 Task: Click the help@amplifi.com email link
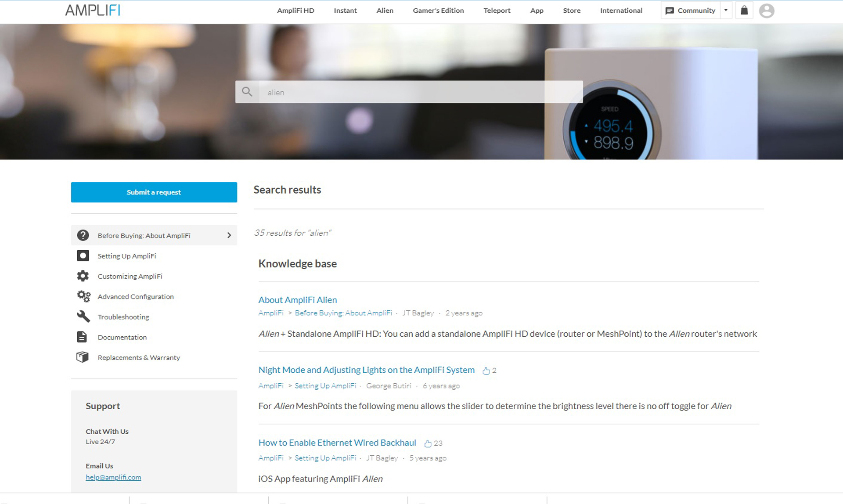[x=113, y=477]
